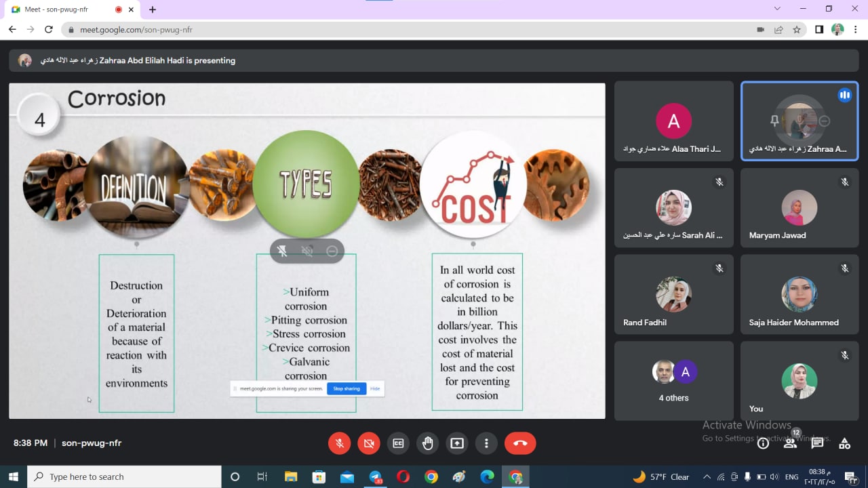Open the Present now screen share button
The height and width of the screenshot is (488, 868).
[x=457, y=443]
